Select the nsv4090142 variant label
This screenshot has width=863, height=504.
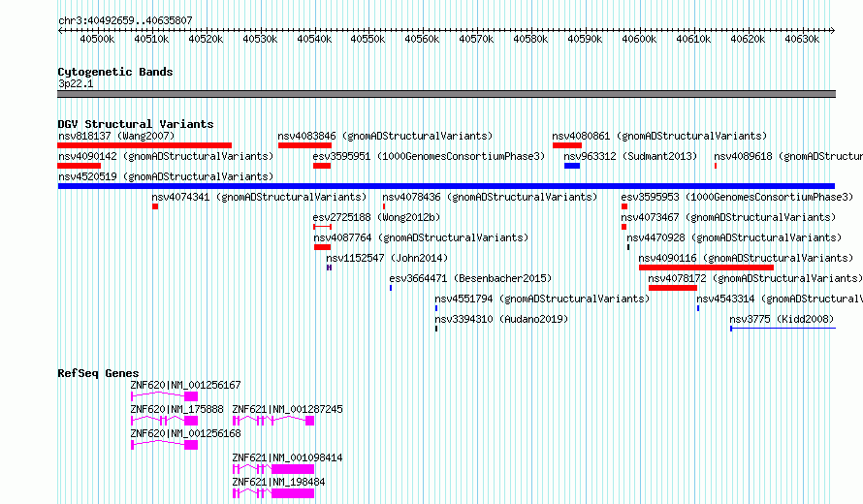pos(166,156)
